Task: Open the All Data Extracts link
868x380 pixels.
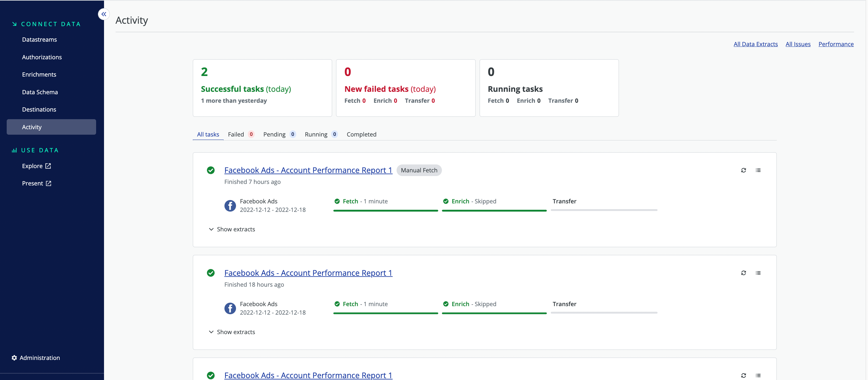Action: [x=755, y=44]
